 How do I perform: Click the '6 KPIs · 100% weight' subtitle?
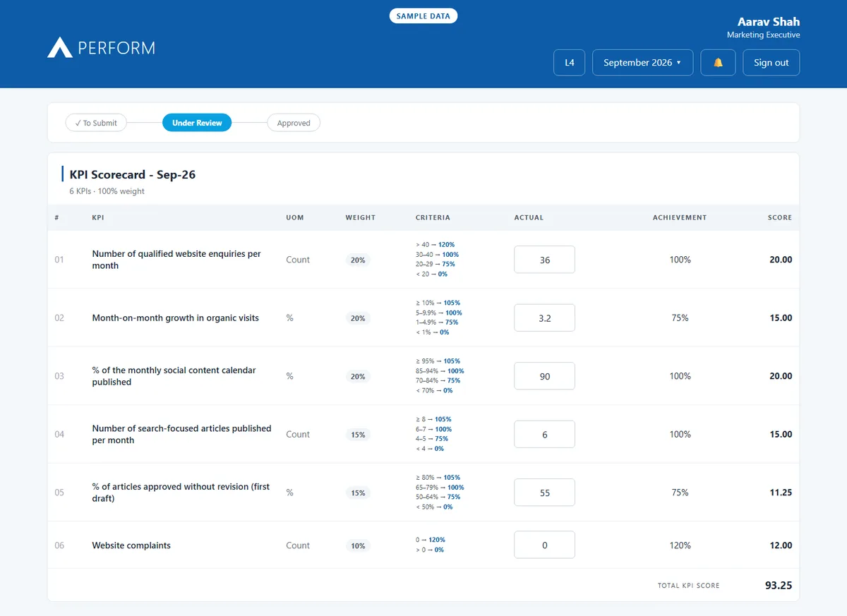click(x=107, y=191)
